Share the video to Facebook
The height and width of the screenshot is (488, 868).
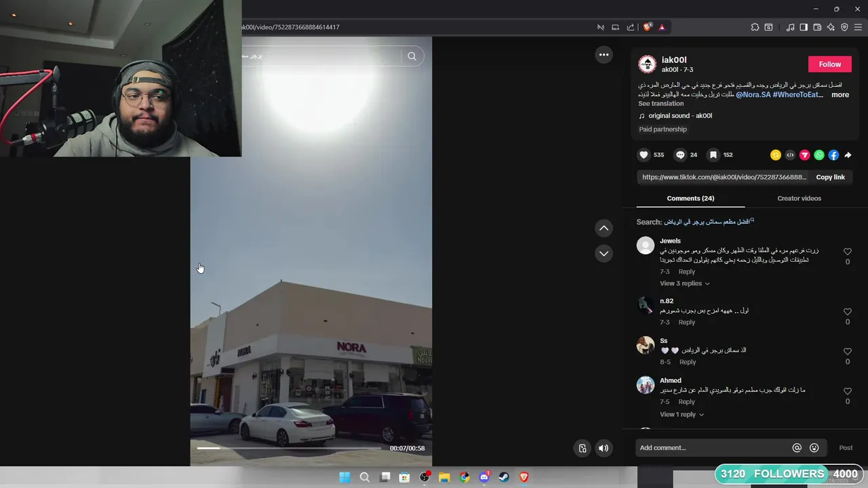coord(833,155)
